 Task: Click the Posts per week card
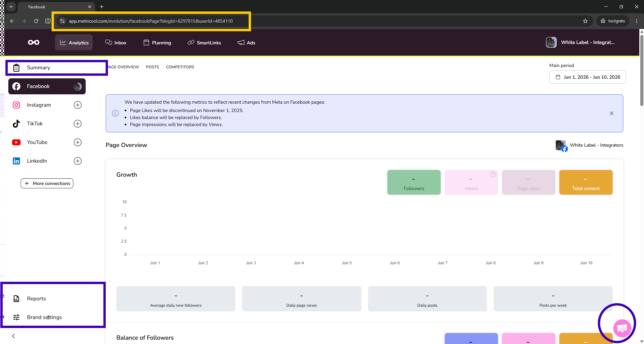coord(553,299)
